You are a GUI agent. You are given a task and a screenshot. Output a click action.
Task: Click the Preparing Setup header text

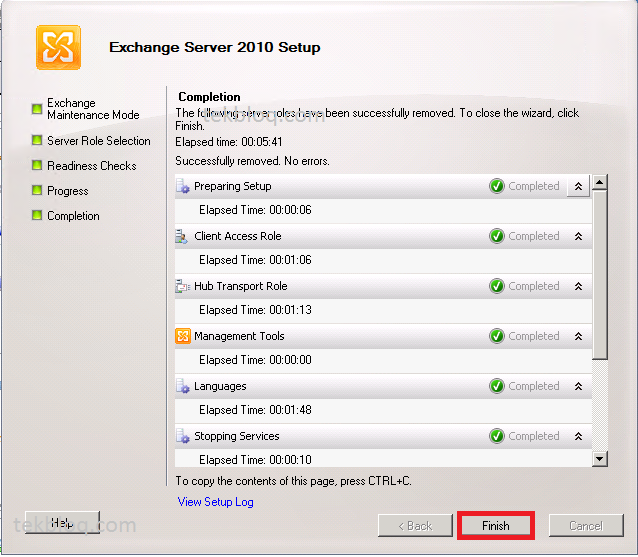pos(233,186)
